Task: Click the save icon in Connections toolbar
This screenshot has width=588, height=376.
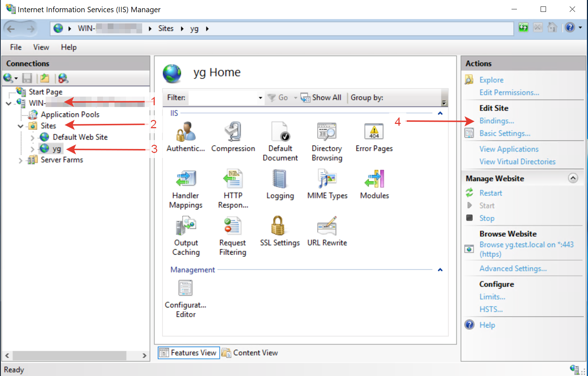Action: pos(27,78)
